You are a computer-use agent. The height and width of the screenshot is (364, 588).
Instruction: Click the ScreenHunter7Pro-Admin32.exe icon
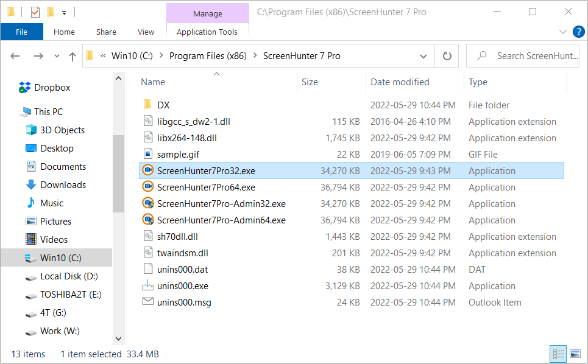pyautogui.click(x=147, y=203)
